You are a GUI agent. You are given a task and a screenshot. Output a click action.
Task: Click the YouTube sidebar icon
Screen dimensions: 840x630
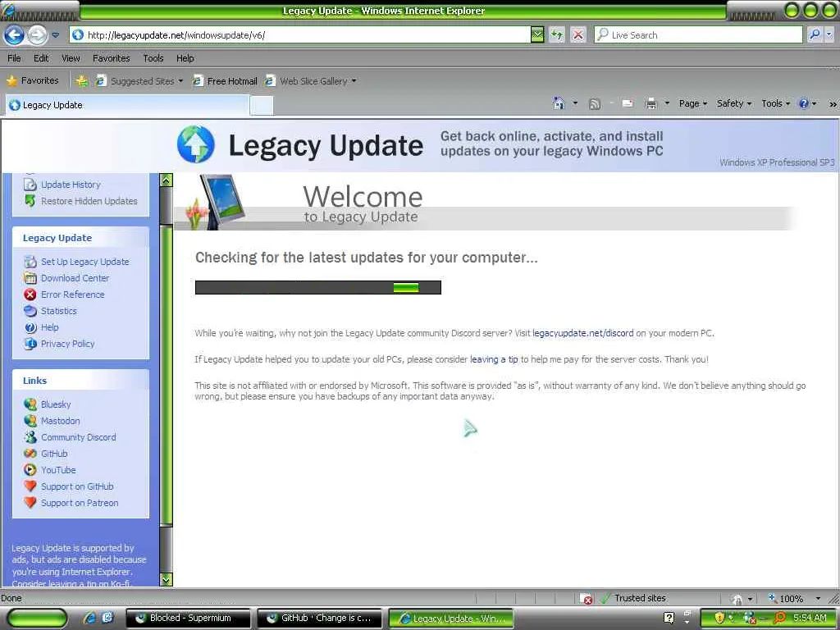click(30, 470)
